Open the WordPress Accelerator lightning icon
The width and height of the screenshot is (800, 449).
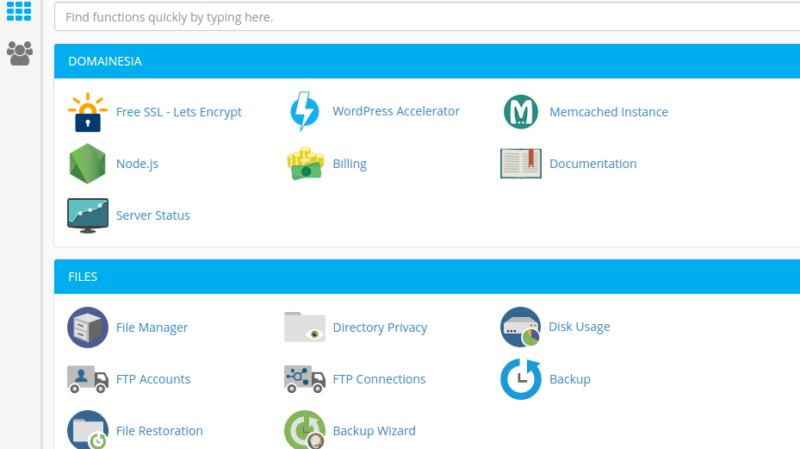pos(305,111)
